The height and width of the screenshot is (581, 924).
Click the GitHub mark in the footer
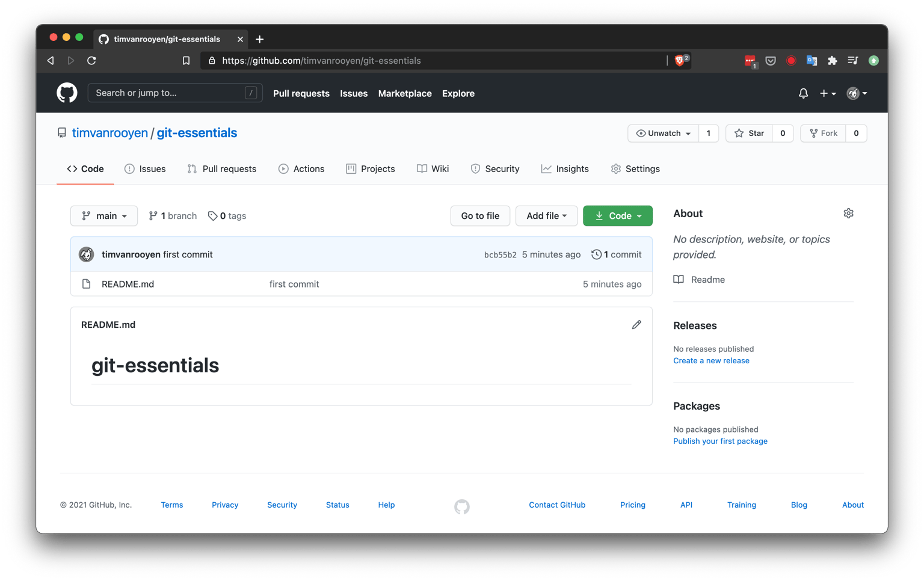[462, 506]
